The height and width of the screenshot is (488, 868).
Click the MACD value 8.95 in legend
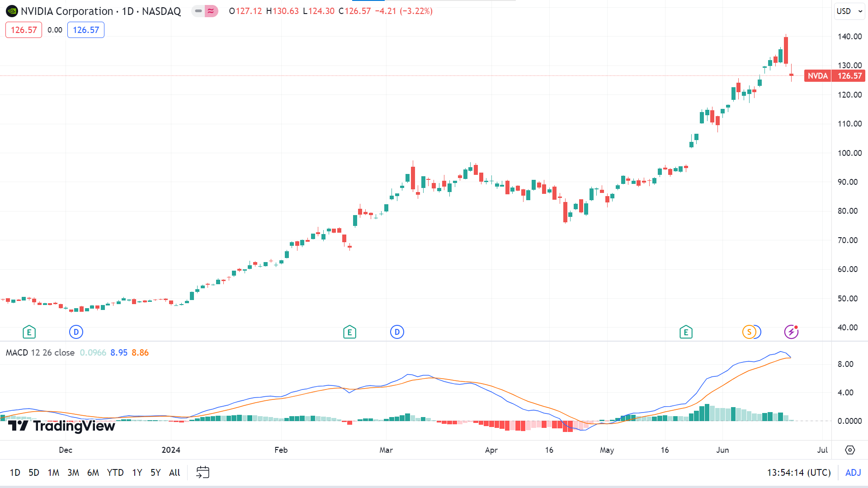pyautogui.click(x=119, y=352)
